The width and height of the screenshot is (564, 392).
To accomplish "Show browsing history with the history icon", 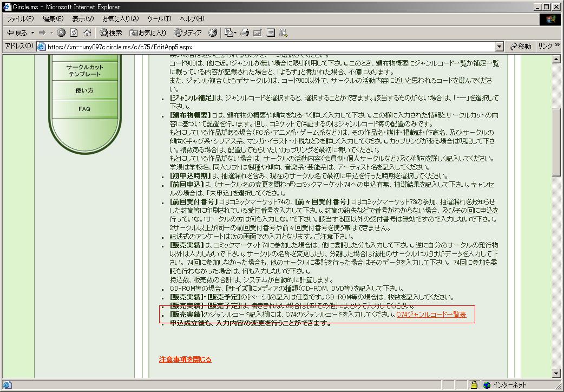I will [213, 32].
